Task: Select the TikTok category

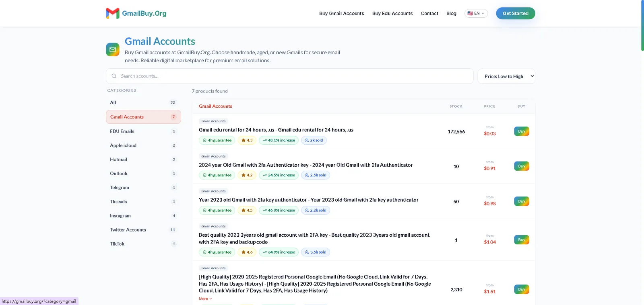Action: pos(143,244)
